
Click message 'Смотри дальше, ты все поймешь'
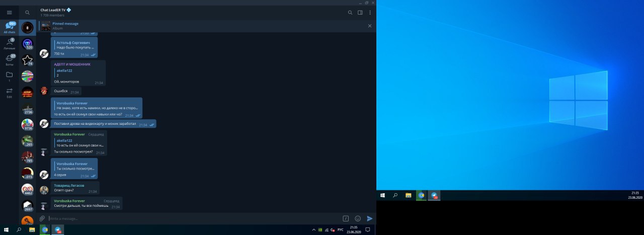pos(87,203)
